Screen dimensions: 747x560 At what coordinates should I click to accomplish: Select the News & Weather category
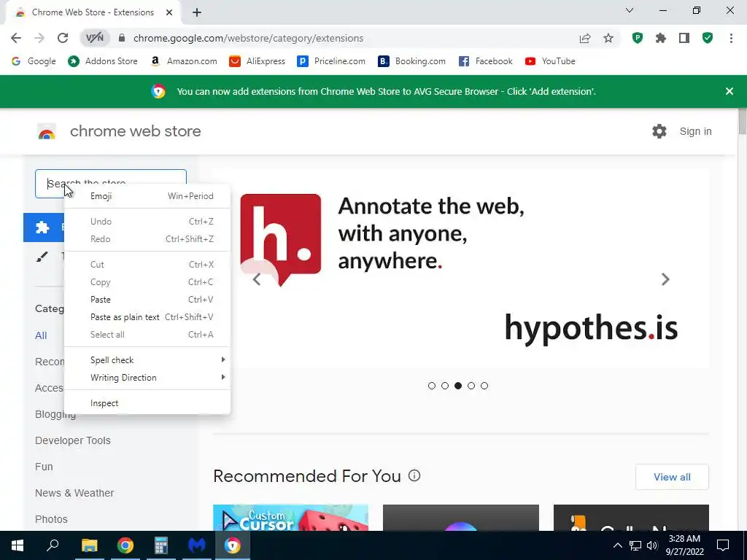(x=74, y=493)
